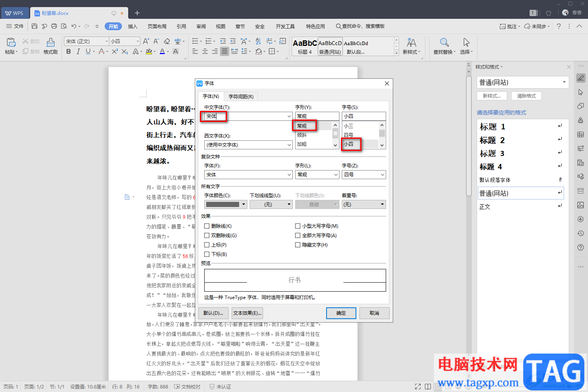Image resolution: width=588 pixels, height=392 pixels.
Task: Open the complex script 字形(L) dropdown
Action: coord(336,174)
